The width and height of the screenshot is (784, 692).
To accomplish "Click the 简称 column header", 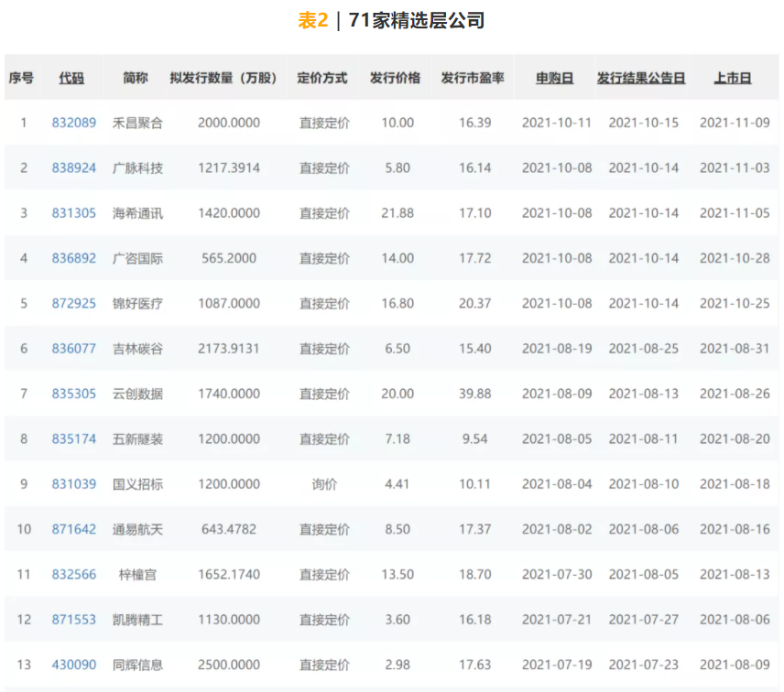I will (136, 78).
